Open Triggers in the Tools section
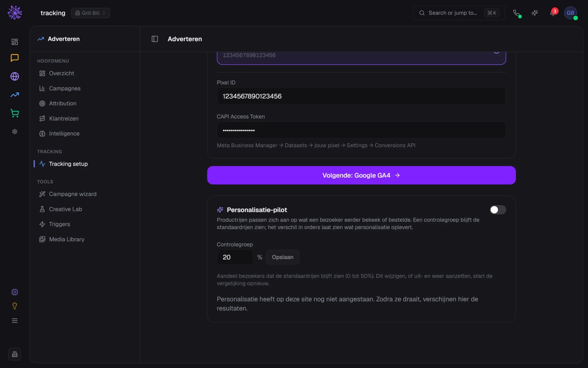The width and height of the screenshot is (588, 368). pyautogui.click(x=85, y=224)
